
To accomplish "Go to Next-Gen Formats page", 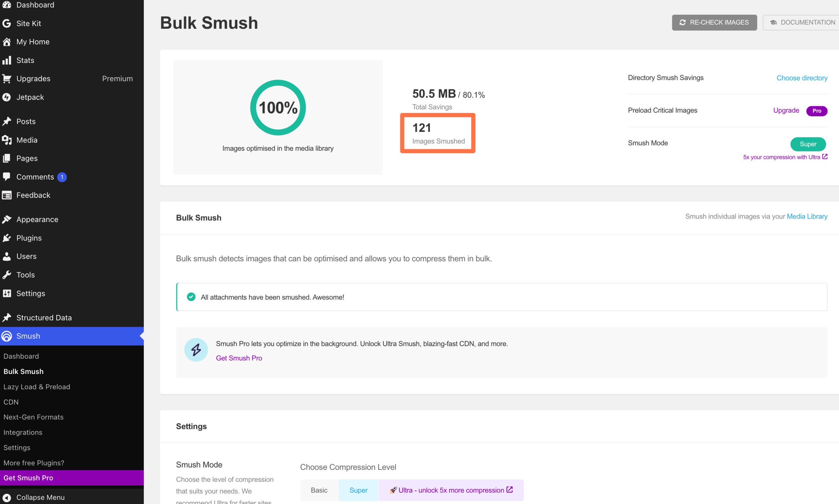I will [33, 417].
